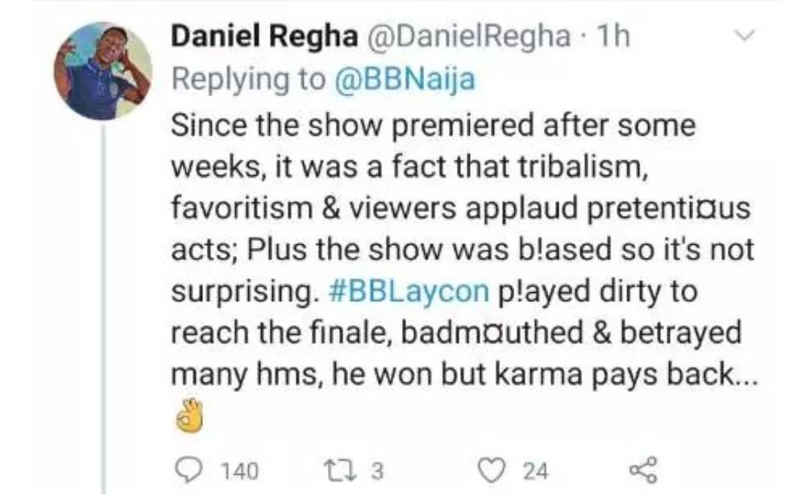Screen dimensions: 812x504
Task: Open the tweet by clicking its first text line
Action: [x=432, y=123]
